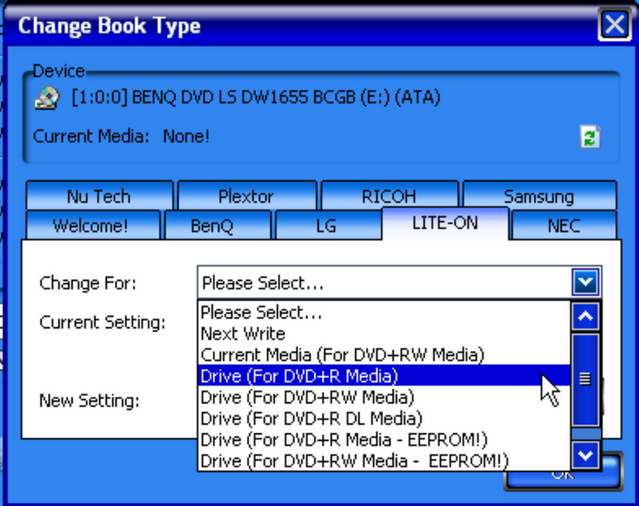Select the LITE-ON tab
The height and width of the screenshot is (506, 639).
445,223
